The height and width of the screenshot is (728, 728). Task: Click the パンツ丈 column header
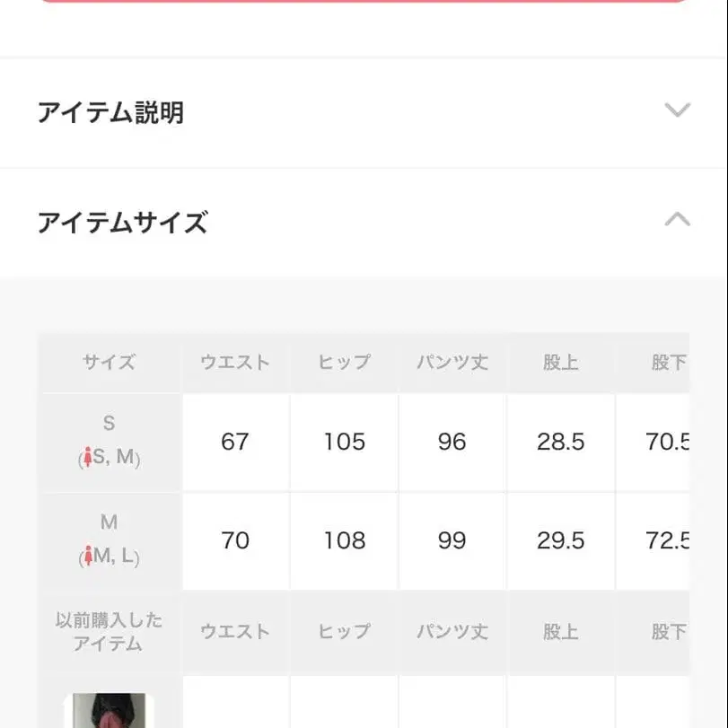(452, 363)
